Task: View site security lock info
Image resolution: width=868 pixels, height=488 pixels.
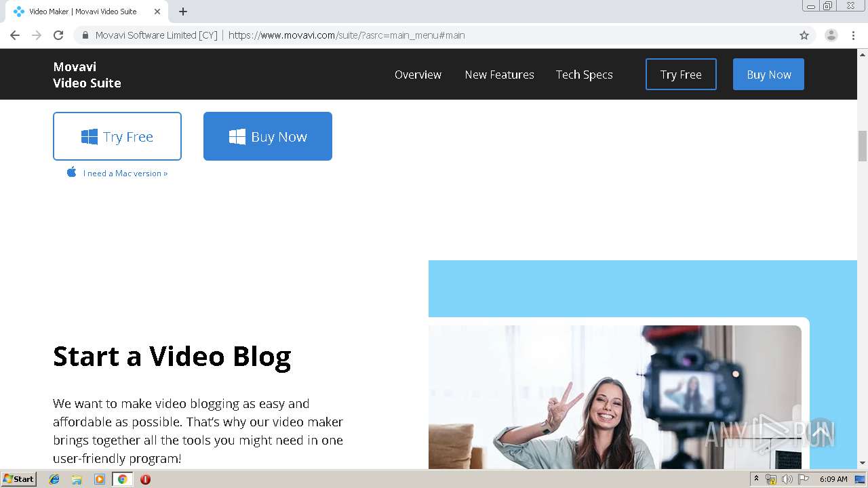Action: pos(85,35)
